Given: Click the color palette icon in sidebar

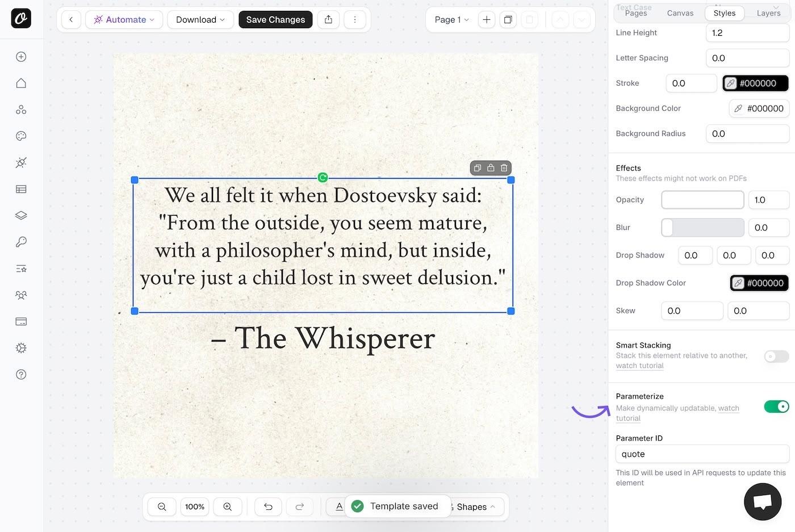Looking at the screenshot, I should [x=21, y=136].
